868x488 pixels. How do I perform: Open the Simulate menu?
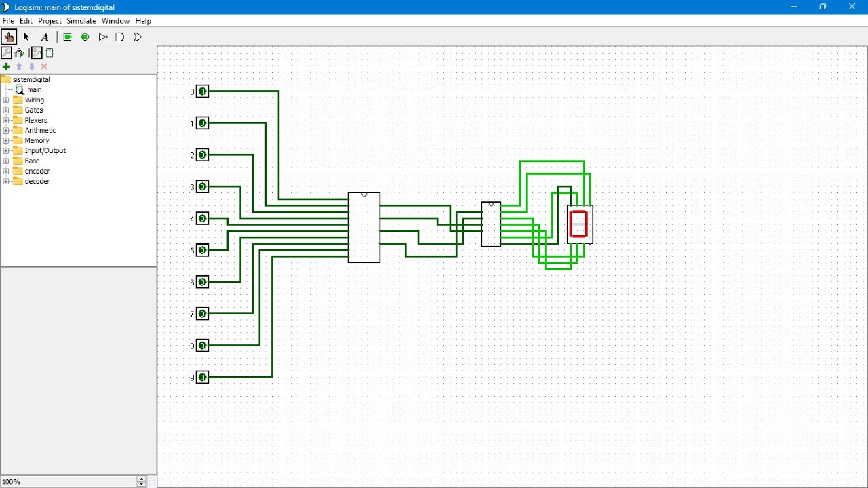point(81,21)
